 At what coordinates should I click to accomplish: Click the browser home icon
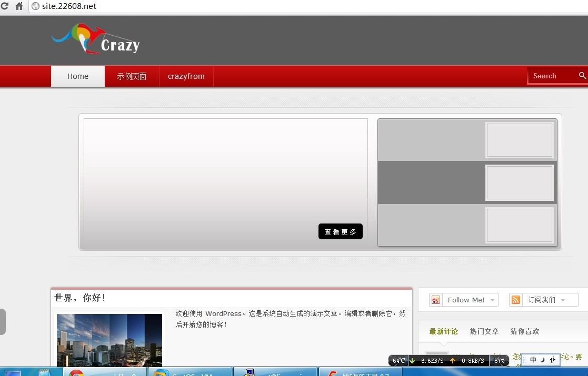19,6
